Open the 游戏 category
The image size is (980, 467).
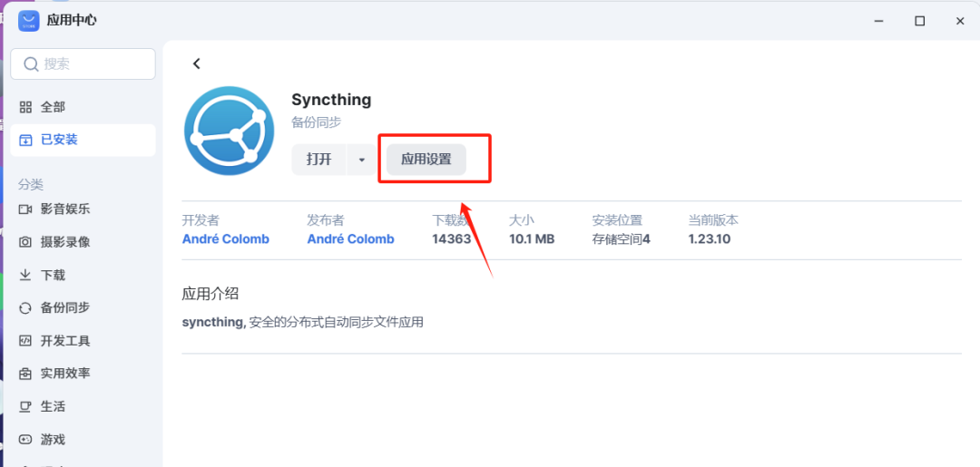(x=83, y=440)
